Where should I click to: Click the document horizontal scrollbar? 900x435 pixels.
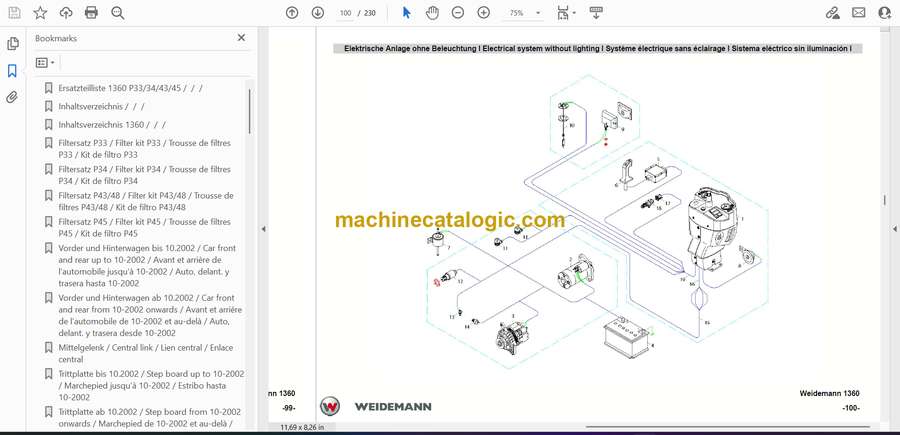727,426
